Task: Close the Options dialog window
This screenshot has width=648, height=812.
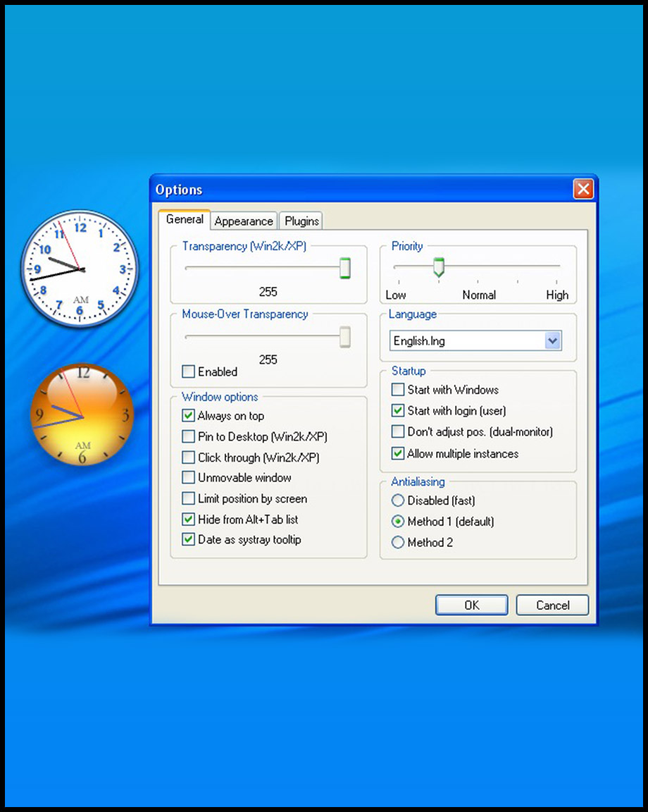Action: (582, 189)
